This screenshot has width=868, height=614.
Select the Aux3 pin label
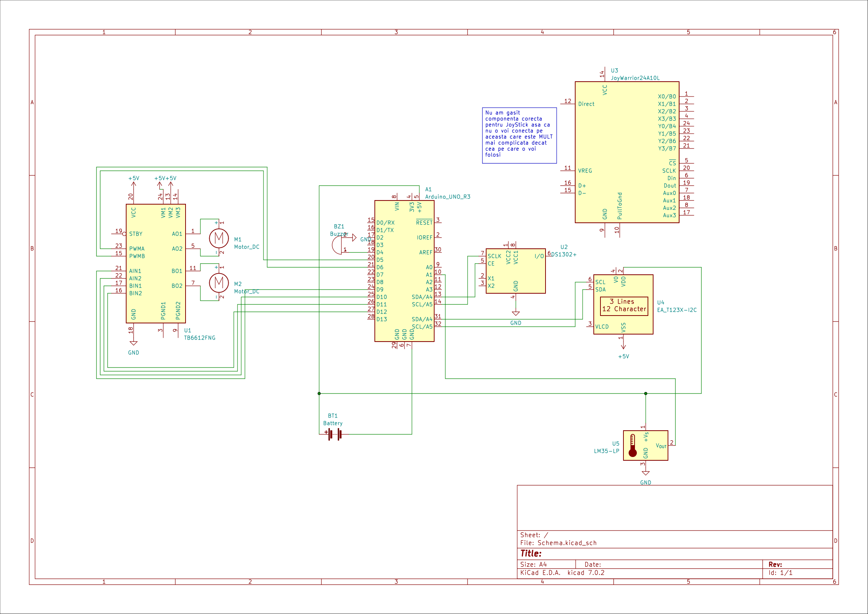(x=669, y=216)
